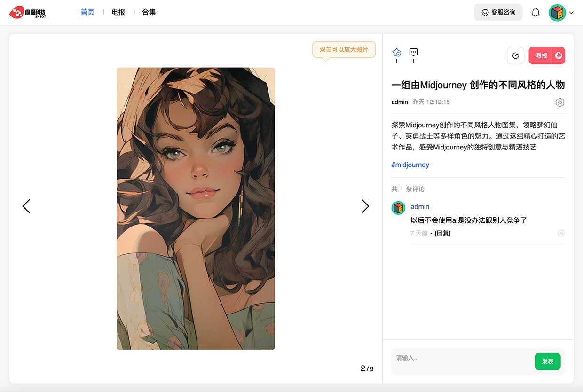Show the next image with right arrow
Image resolution: width=583 pixels, height=392 pixels.
click(365, 206)
